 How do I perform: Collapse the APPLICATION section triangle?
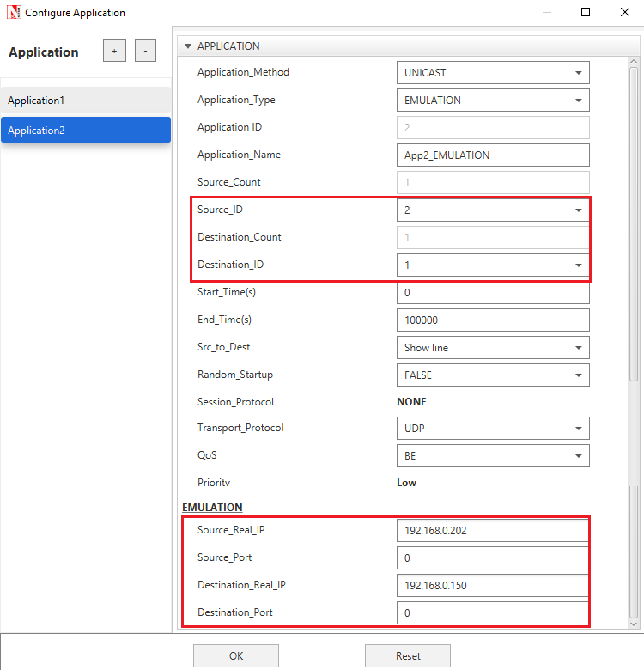(187, 46)
